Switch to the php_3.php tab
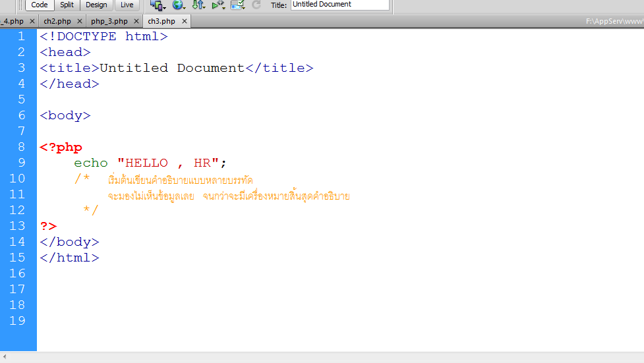 tap(109, 21)
